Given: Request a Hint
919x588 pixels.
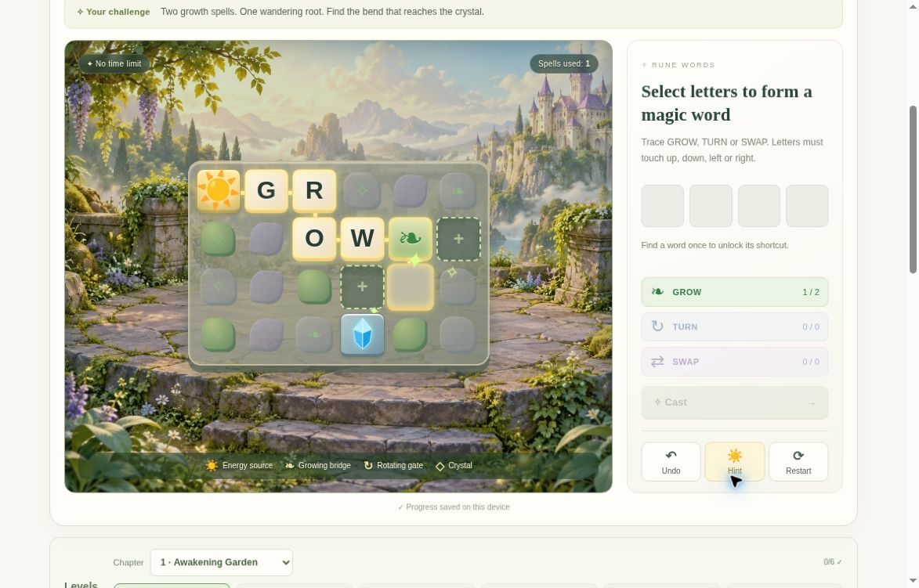Looking at the screenshot, I should click(734, 461).
